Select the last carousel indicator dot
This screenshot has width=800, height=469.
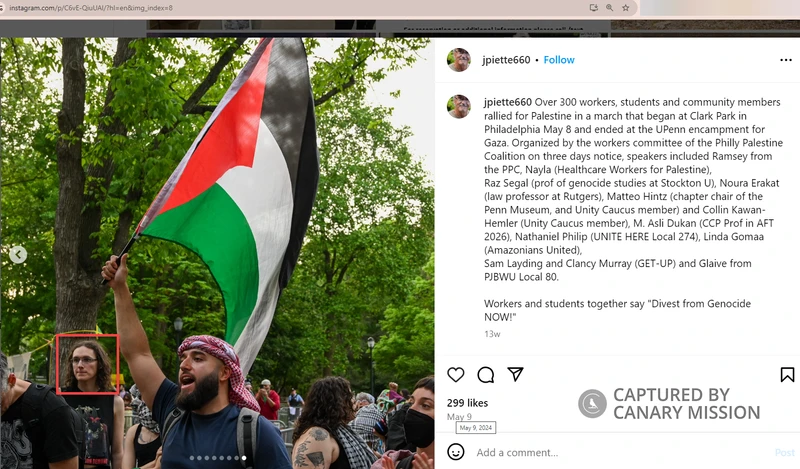244,458
